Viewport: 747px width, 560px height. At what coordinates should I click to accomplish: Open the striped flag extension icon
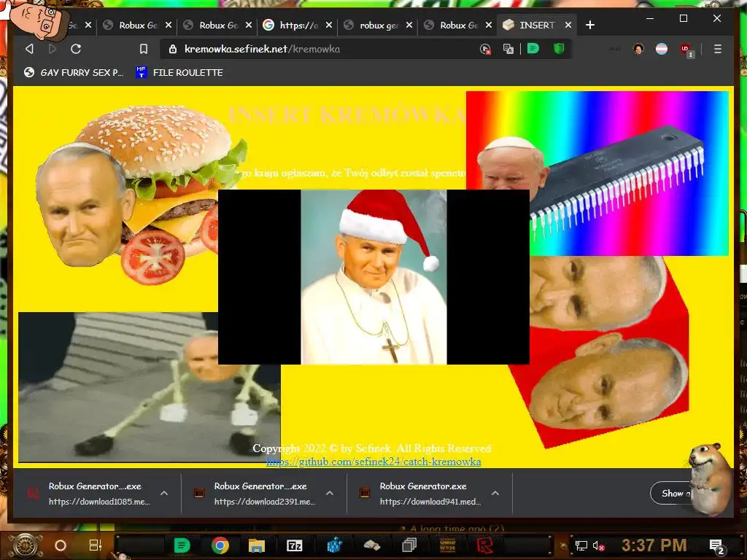click(x=662, y=49)
